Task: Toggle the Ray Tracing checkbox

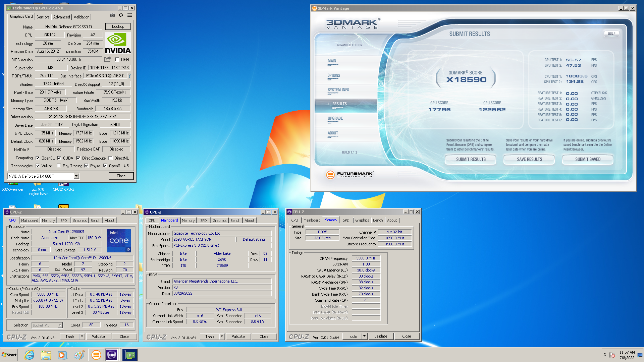Action: 59,166
